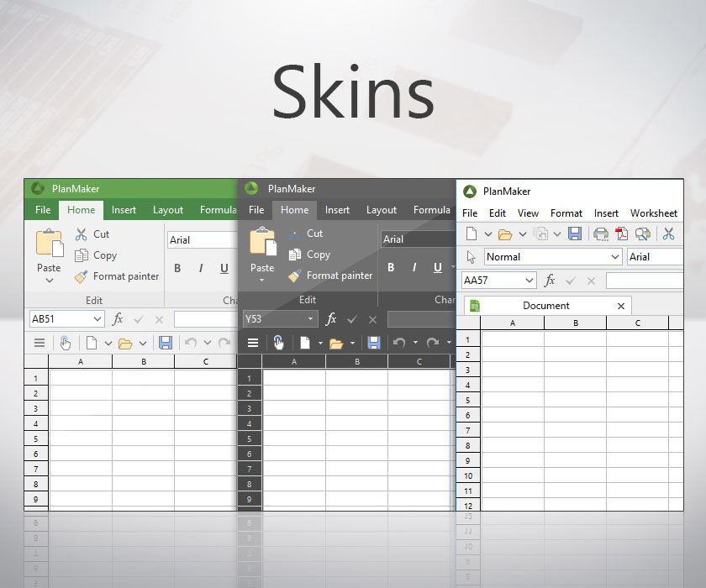Click the Arial font field in the green window
The image size is (706, 588).
202,240
